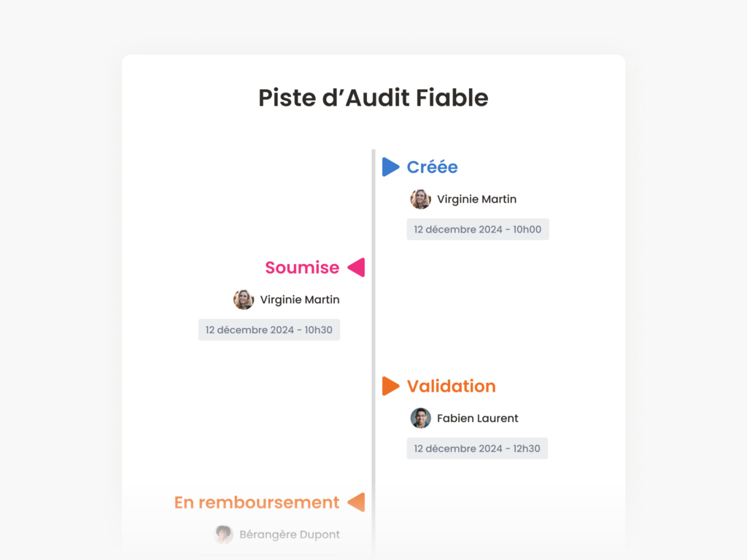Click the 12 décembre 2024 - 10h00 timestamp badge
747x560 pixels.
point(477,229)
